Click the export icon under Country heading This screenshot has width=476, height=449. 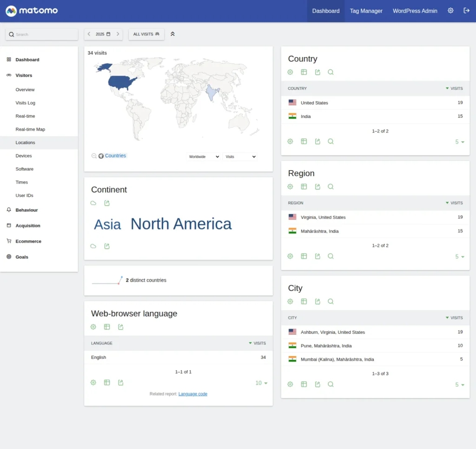[x=317, y=72]
